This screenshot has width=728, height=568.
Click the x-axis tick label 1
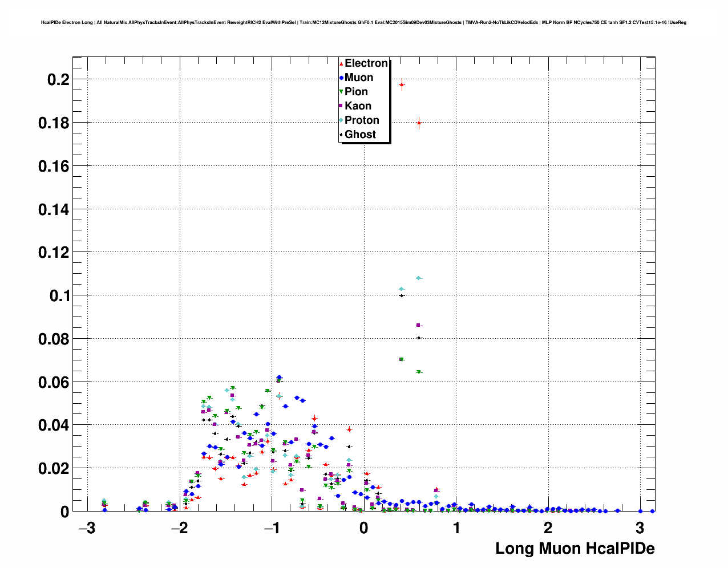[x=456, y=528]
